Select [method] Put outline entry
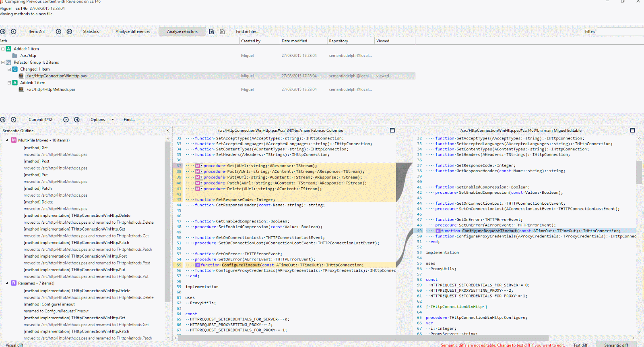644x347 pixels. 36,175
